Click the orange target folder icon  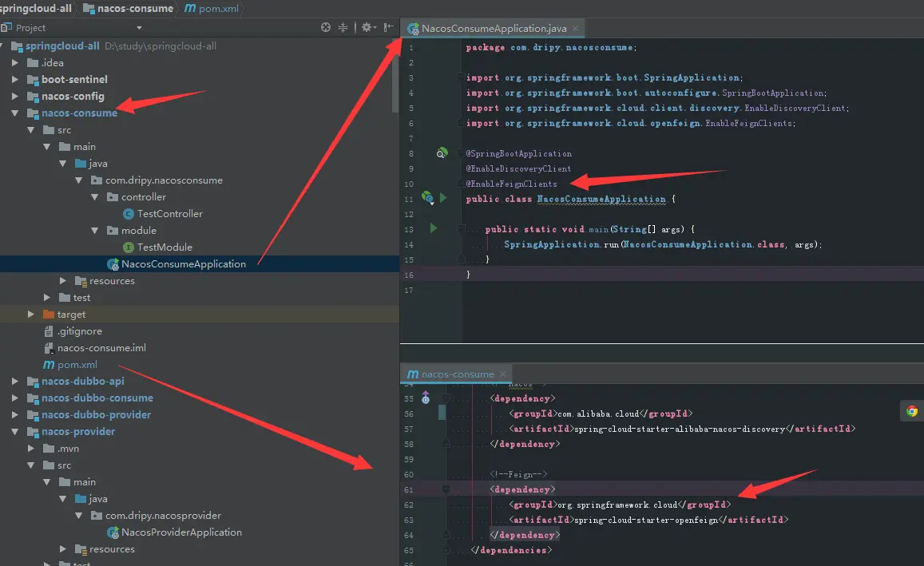[x=49, y=315]
